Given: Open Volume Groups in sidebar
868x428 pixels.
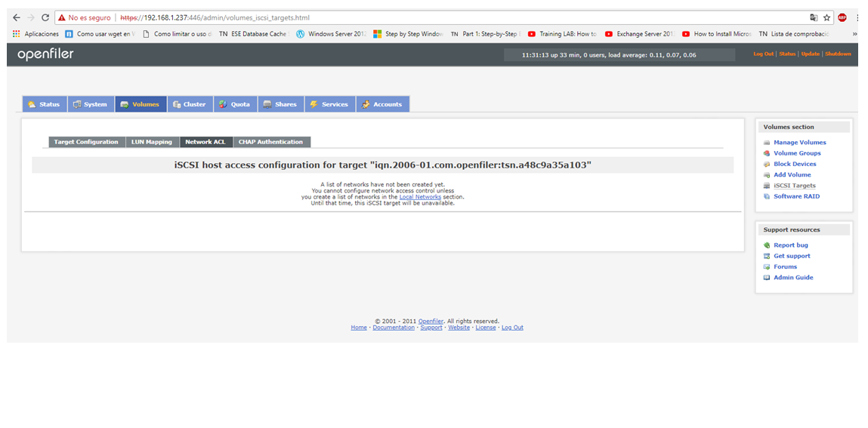Looking at the screenshot, I should click(797, 153).
